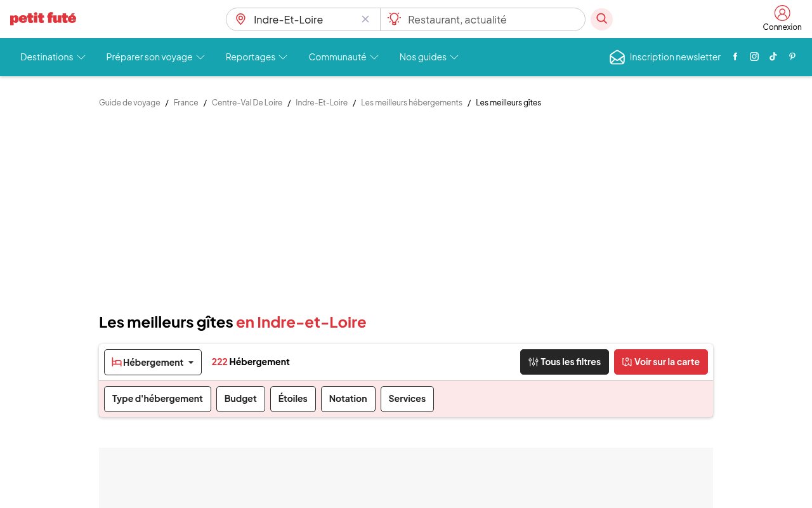Open the Communauté menu
The height and width of the screenshot is (508, 812).
tap(343, 57)
